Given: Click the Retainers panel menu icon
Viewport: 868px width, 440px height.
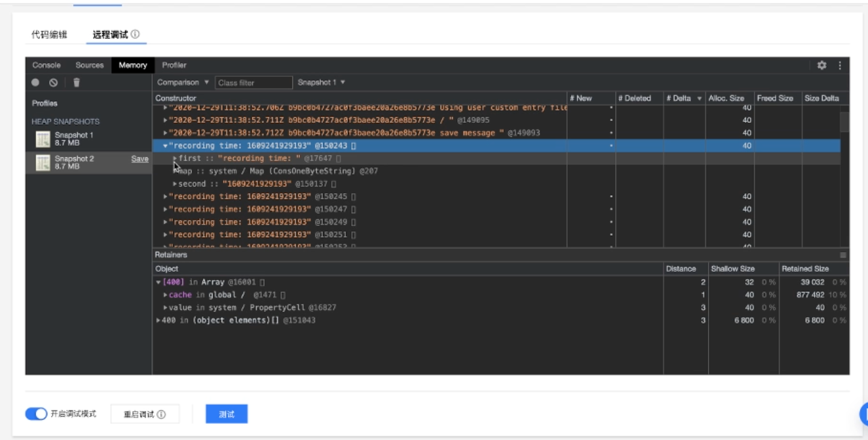Looking at the screenshot, I should click(843, 255).
